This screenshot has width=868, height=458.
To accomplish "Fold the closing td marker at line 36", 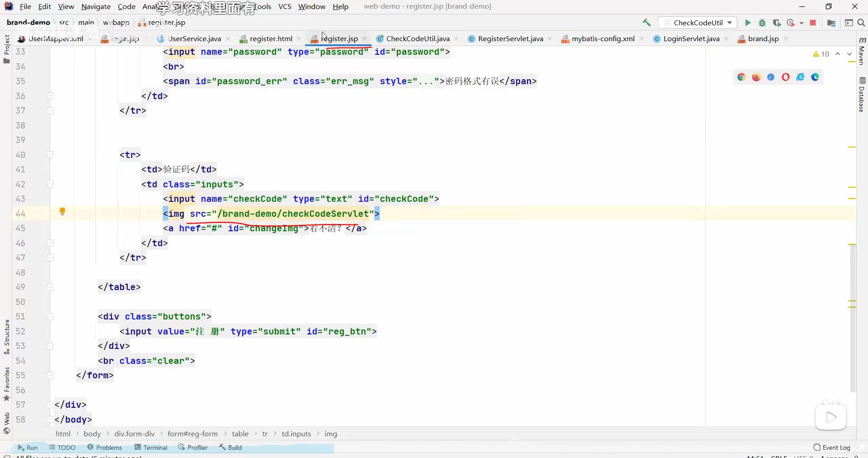I will (x=50, y=96).
